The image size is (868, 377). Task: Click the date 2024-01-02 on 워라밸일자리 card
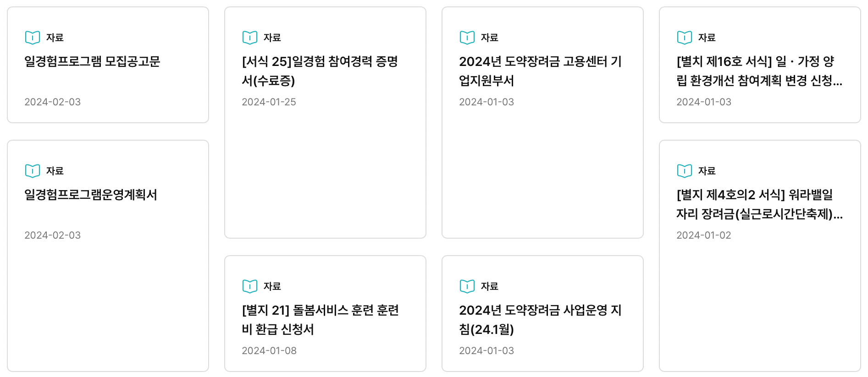(x=704, y=235)
